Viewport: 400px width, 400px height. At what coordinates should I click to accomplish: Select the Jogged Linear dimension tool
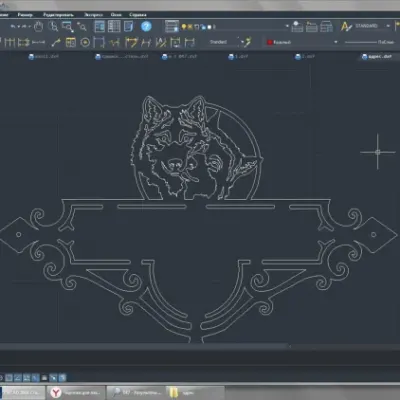(x=115, y=42)
